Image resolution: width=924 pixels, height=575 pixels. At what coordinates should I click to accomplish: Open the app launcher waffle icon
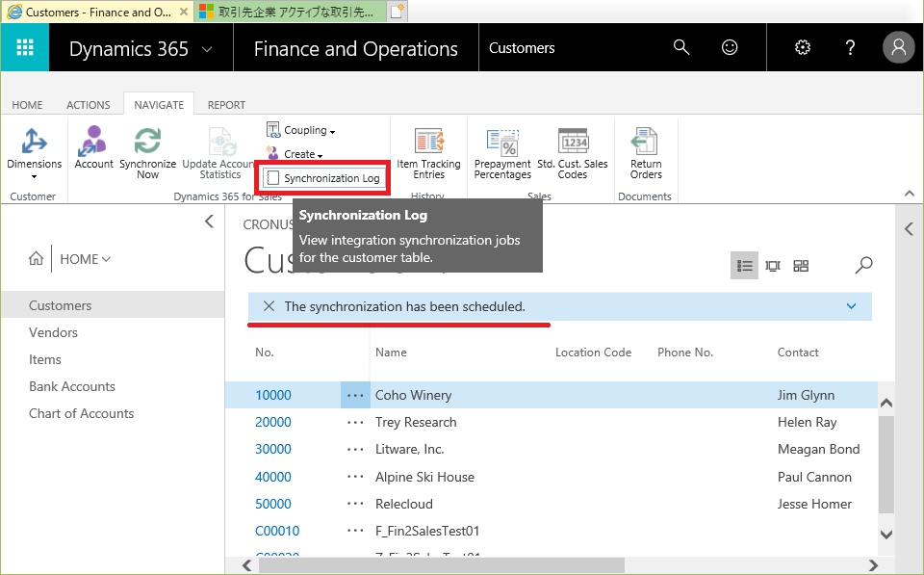click(x=25, y=47)
